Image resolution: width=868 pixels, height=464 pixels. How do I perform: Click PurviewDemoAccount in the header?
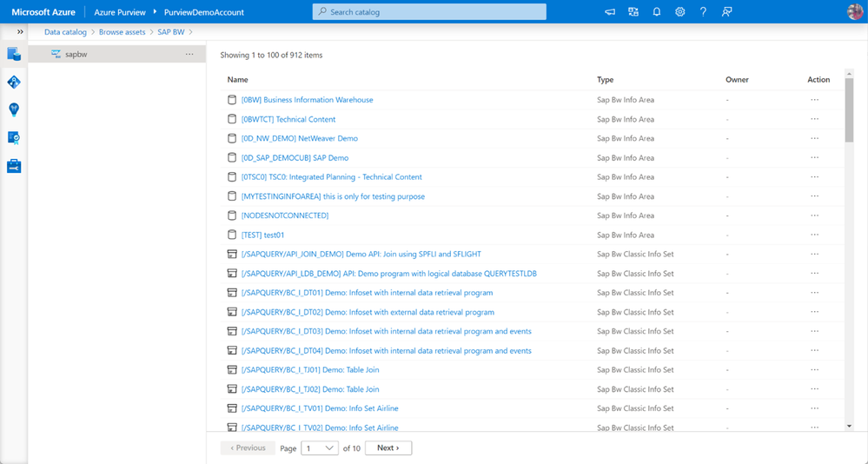pos(203,11)
